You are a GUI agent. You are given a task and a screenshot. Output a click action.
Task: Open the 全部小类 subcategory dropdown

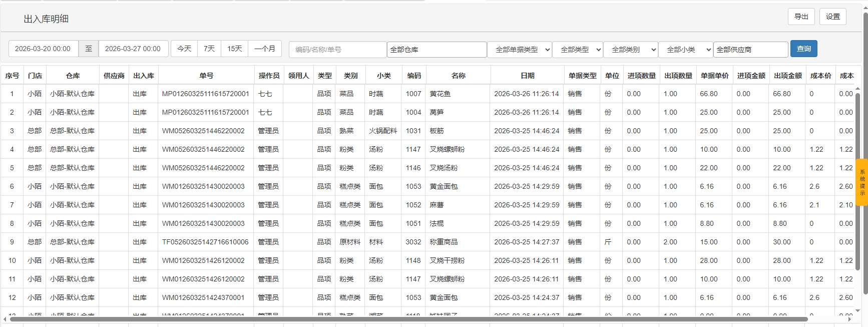point(685,50)
